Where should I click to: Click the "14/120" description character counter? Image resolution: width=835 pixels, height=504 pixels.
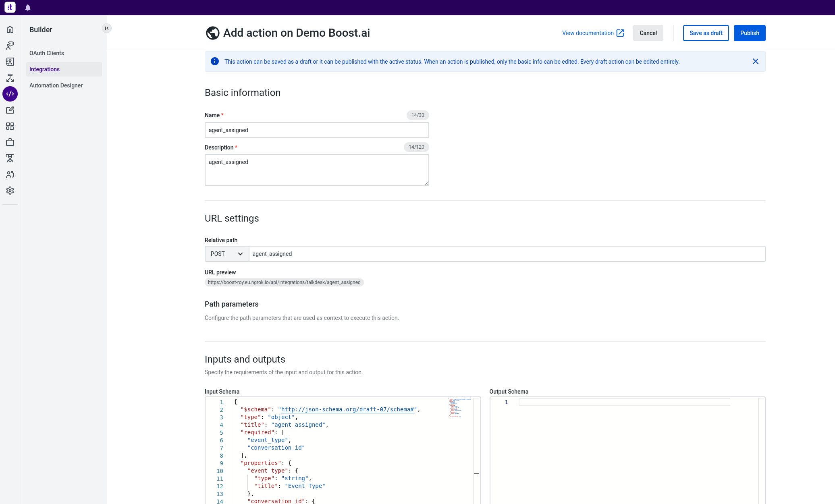point(416,147)
